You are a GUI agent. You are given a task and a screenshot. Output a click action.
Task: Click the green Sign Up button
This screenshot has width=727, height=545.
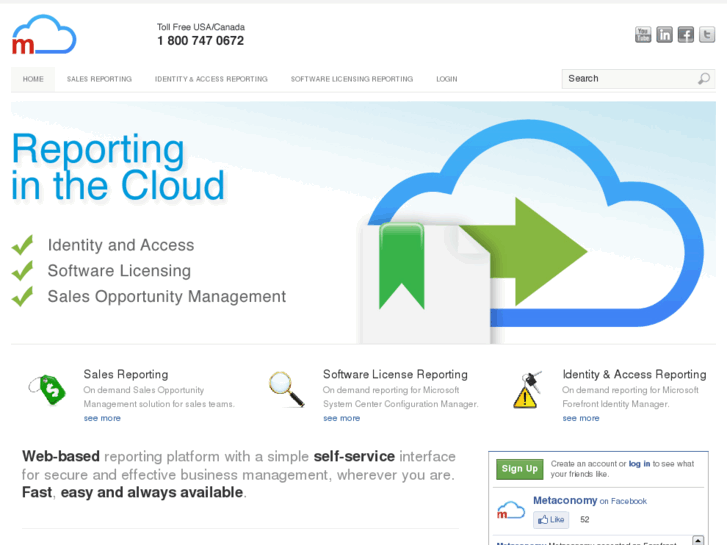point(519,469)
